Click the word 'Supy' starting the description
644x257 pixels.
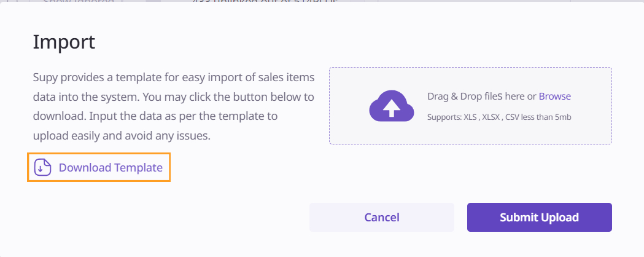click(45, 77)
